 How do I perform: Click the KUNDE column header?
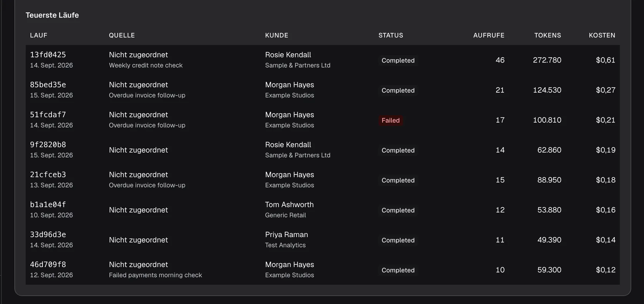[x=277, y=35]
